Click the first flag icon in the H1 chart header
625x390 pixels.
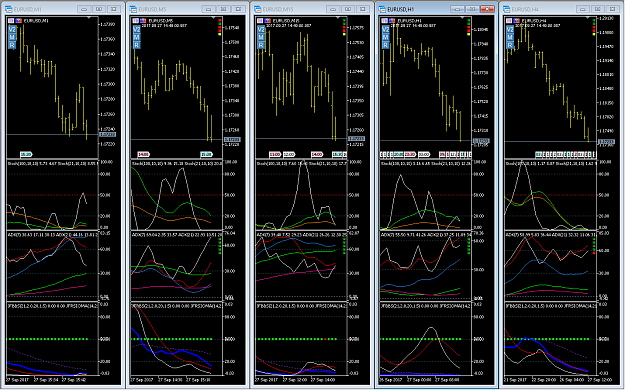tap(384, 20)
